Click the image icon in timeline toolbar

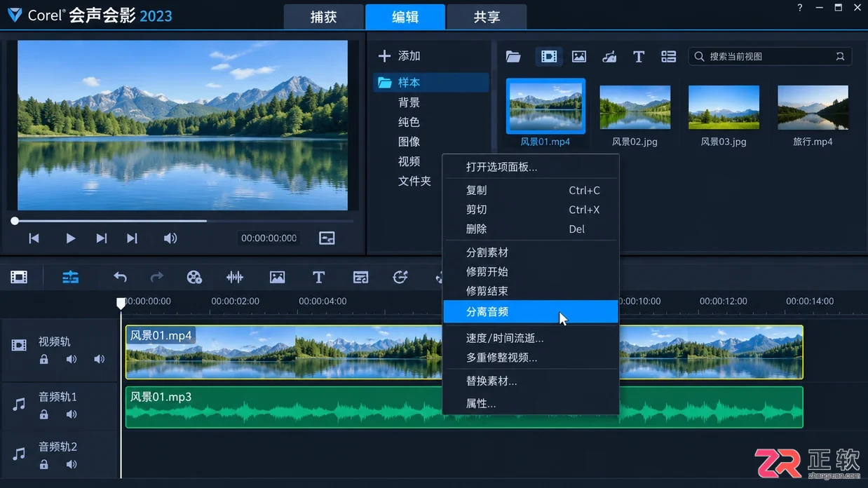(x=278, y=278)
